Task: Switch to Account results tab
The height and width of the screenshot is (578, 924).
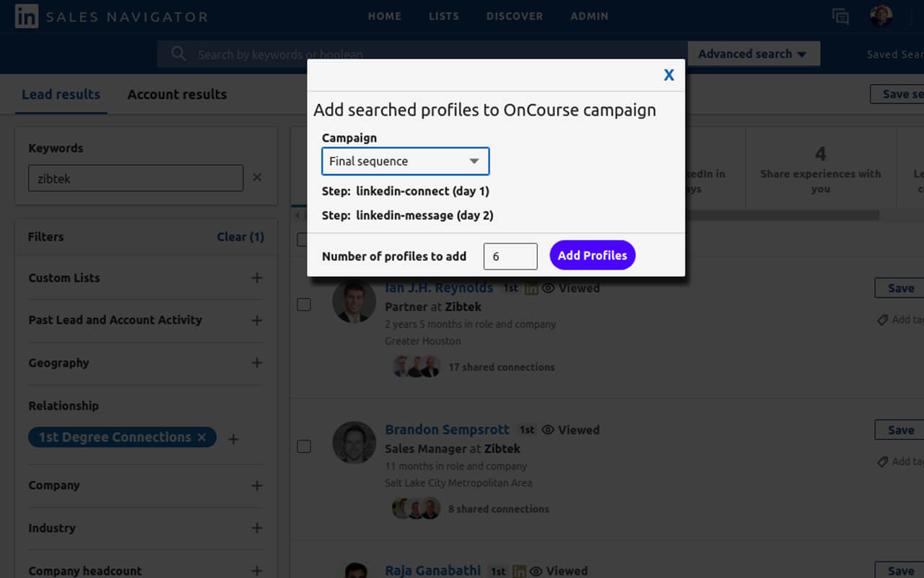Action: (x=177, y=95)
